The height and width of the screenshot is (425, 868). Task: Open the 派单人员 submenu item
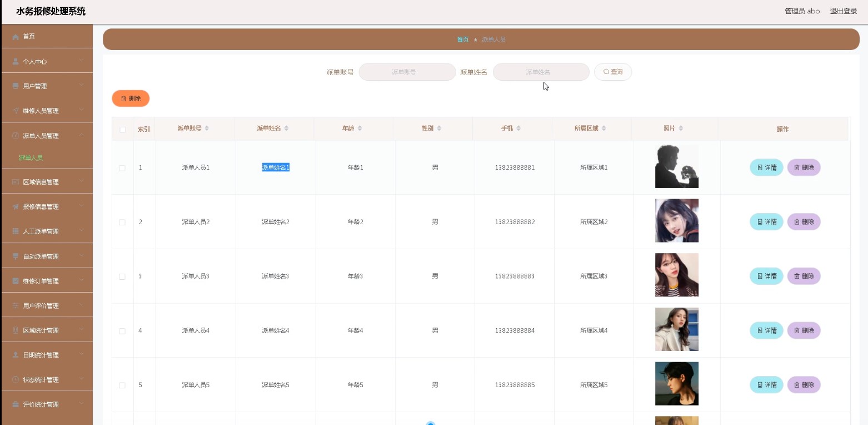(x=31, y=158)
